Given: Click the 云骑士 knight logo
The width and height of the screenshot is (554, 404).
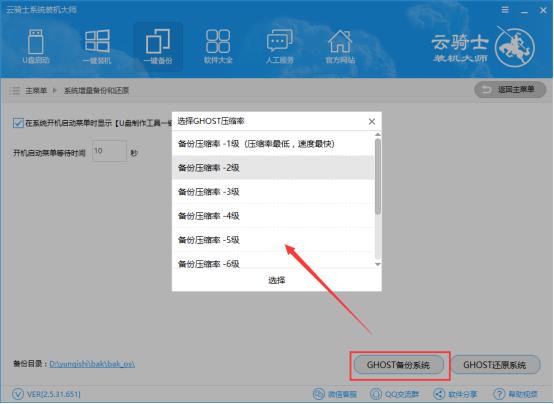Looking at the screenshot, I should (x=514, y=47).
